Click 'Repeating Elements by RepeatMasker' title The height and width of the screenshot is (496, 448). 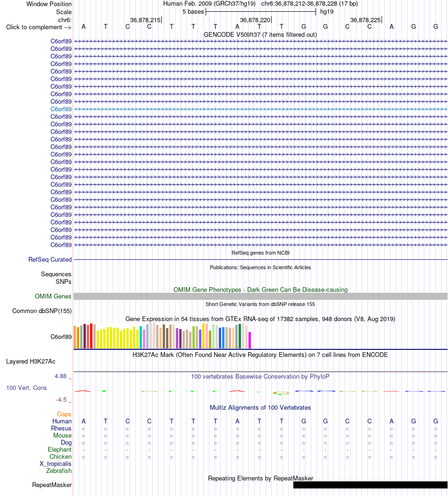(261, 478)
